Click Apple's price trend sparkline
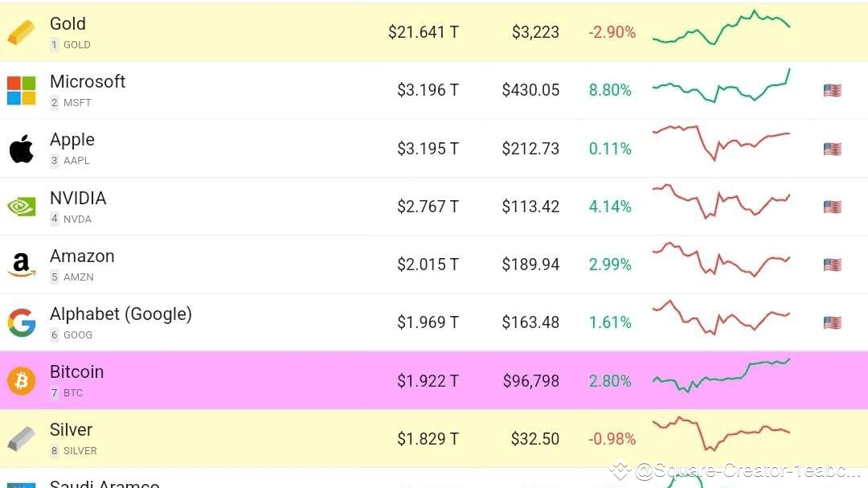 coord(721,141)
